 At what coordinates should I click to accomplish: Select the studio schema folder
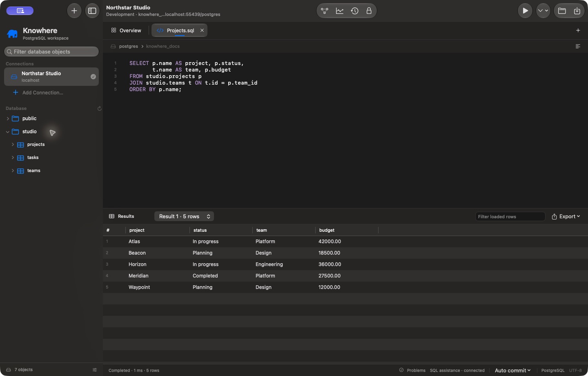coord(24,132)
